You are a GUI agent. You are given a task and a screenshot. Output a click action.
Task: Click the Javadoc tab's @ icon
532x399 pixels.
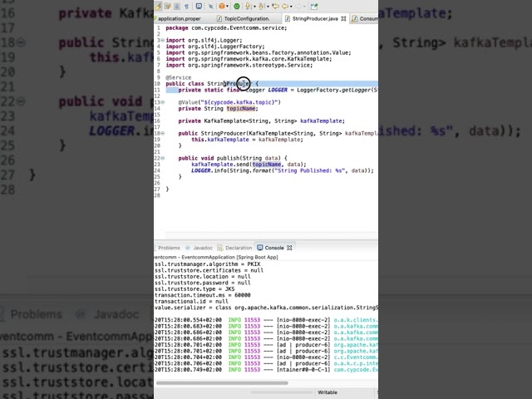[x=188, y=248]
